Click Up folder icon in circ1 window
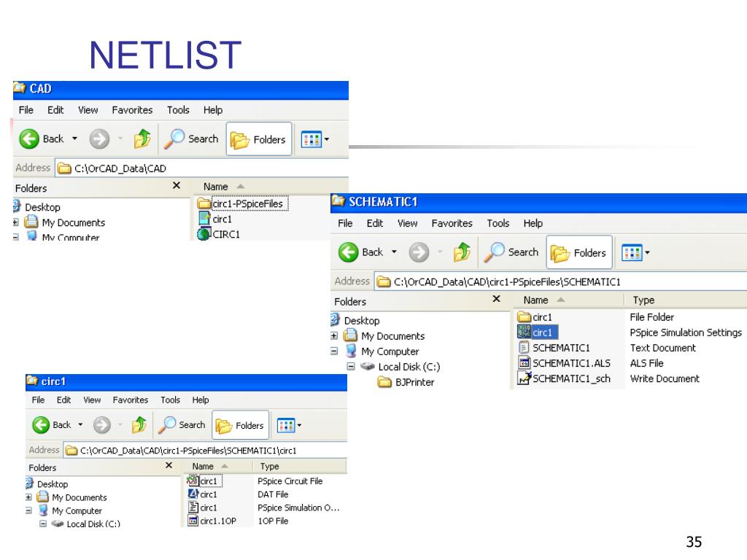This screenshot has width=747, height=560. (x=139, y=425)
